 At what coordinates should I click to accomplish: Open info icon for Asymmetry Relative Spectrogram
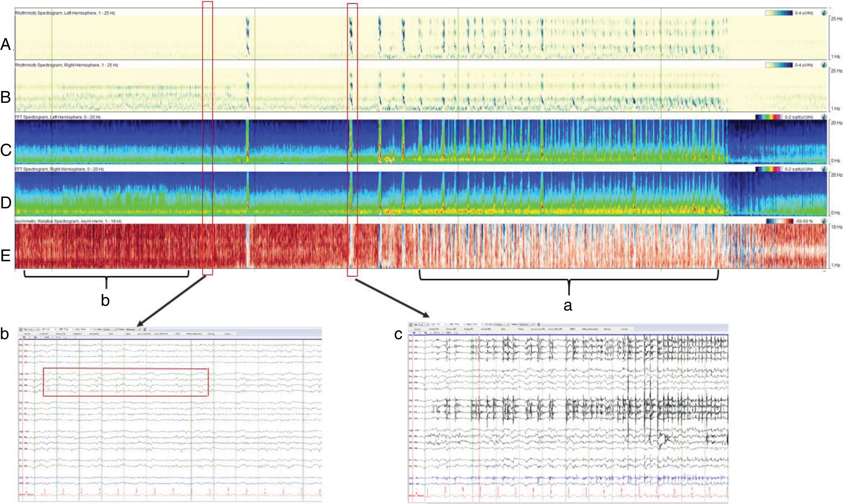click(824, 221)
